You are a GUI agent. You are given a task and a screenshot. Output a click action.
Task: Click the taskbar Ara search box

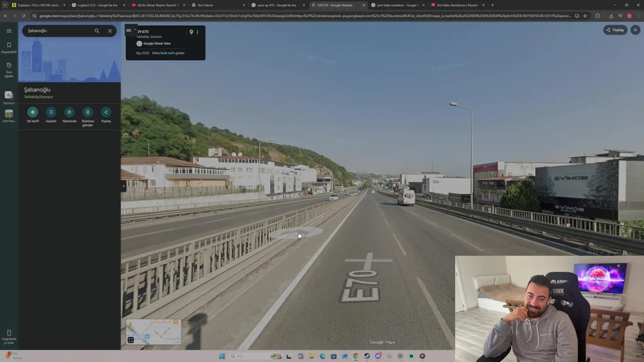pos(256,356)
